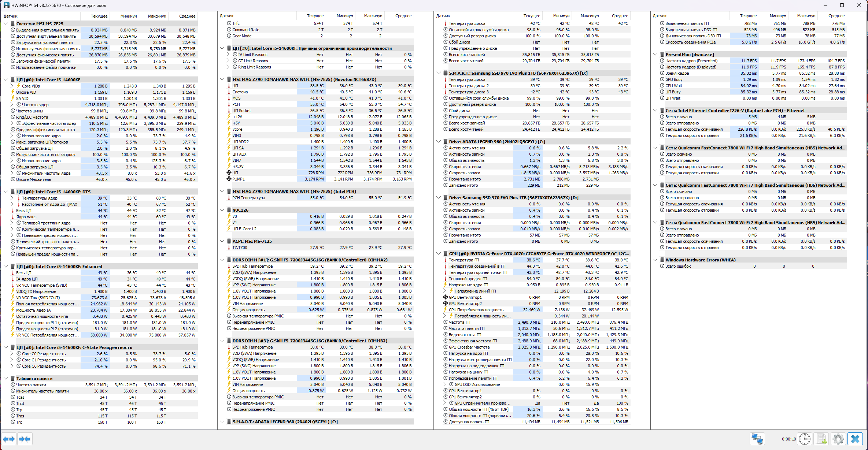Collapse the GPU [#0] NVIDIA GeForce RTX 4070 group
The height and width of the screenshot is (450, 868).
[x=439, y=253]
